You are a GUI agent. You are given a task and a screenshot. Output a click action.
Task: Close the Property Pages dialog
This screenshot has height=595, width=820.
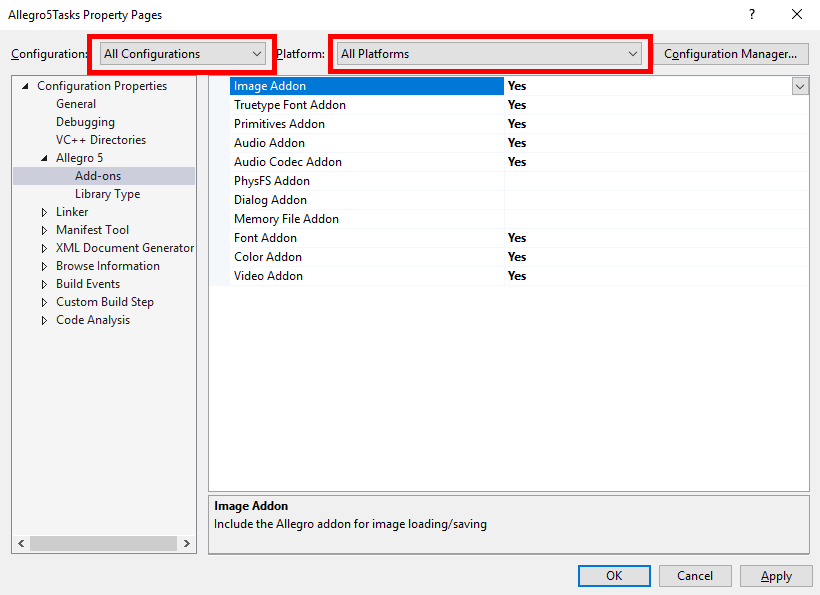click(x=796, y=14)
